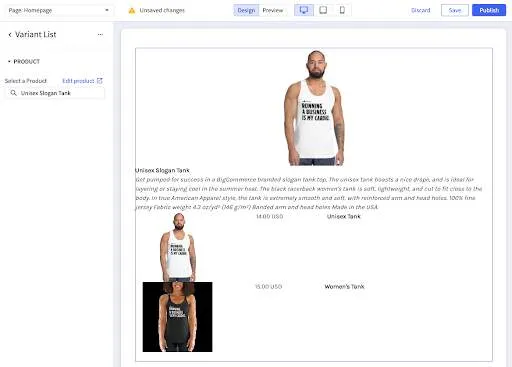Click the Unisex Tank variant label

coord(344,216)
